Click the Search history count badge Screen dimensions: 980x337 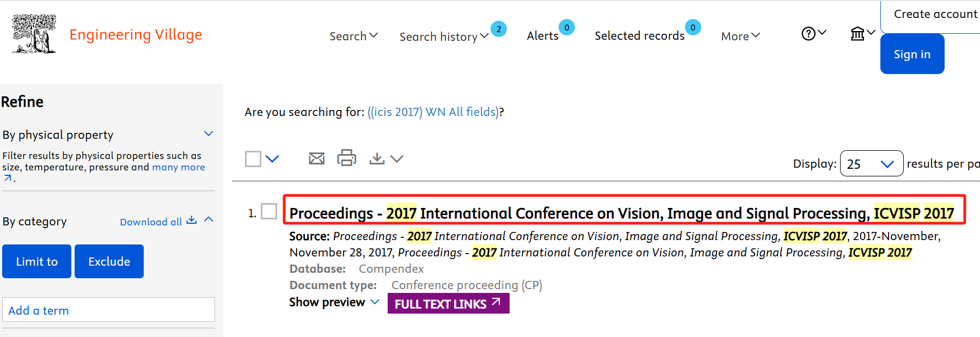click(x=498, y=29)
